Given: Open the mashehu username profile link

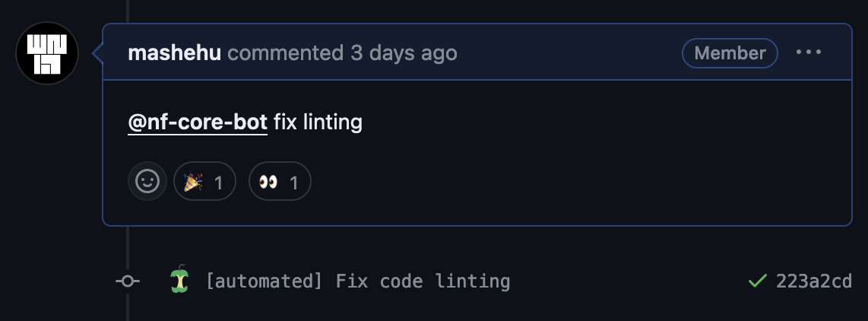Looking at the screenshot, I should 174,53.
